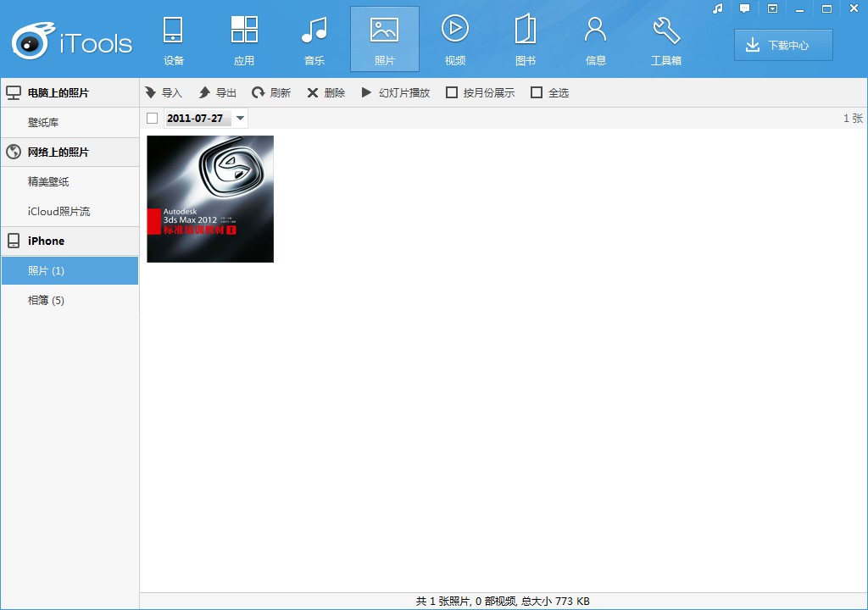Go to the 音乐 music section
This screenshot has height=610, width=868.
[314, 39]
